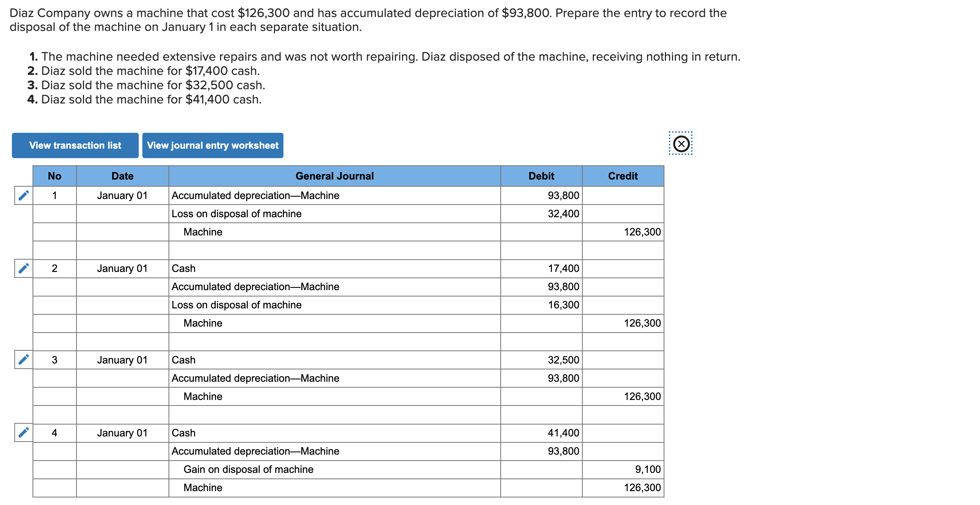Select Loss on disposal row in entry 2
980x505 pixels.
click(334, 305)
